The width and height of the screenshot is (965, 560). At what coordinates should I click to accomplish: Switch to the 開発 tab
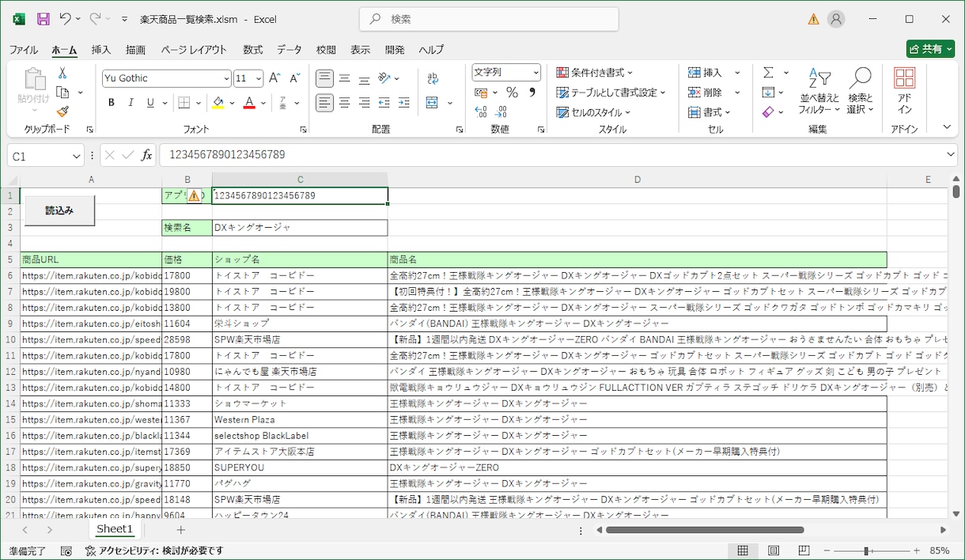pyautogui.click(x=395, y=50)
